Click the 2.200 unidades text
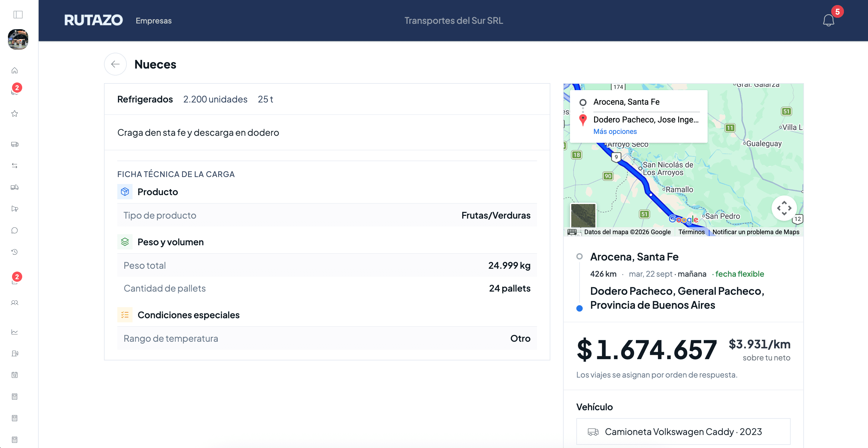 [215, 99]
